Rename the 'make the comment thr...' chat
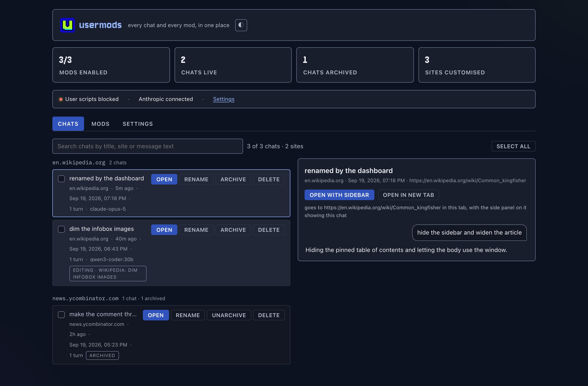This screenshot has width=588, height=386. [x=188, y=315]
